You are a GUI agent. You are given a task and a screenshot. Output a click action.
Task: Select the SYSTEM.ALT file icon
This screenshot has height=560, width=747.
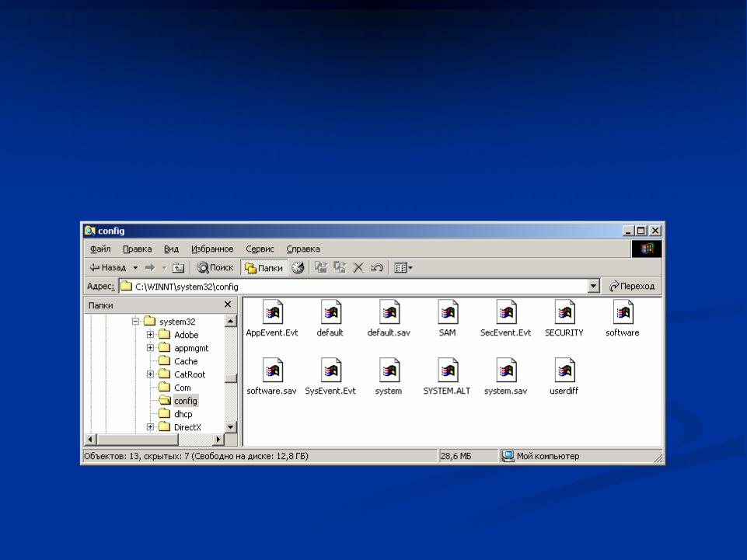pyautogui.click(x=448, y=370)
